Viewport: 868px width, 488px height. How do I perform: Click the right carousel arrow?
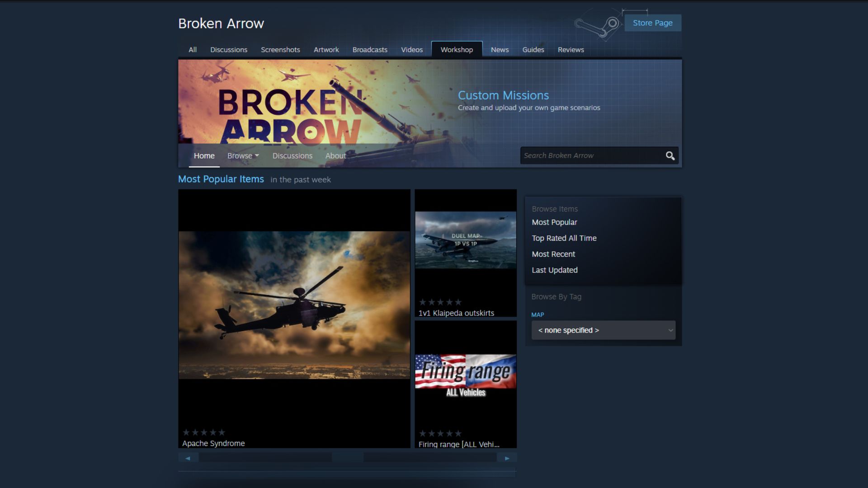coord(507,458)
